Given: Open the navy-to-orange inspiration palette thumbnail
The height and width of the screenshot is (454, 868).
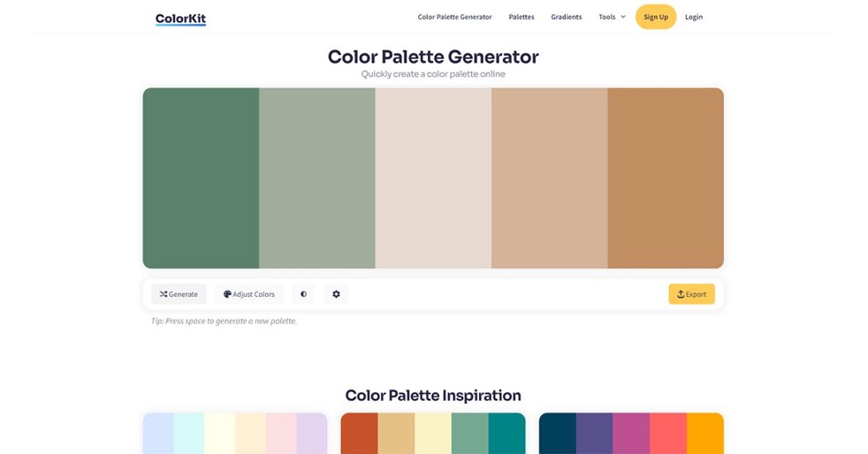Looking at the screenshot, I should (x=632, y=434).
